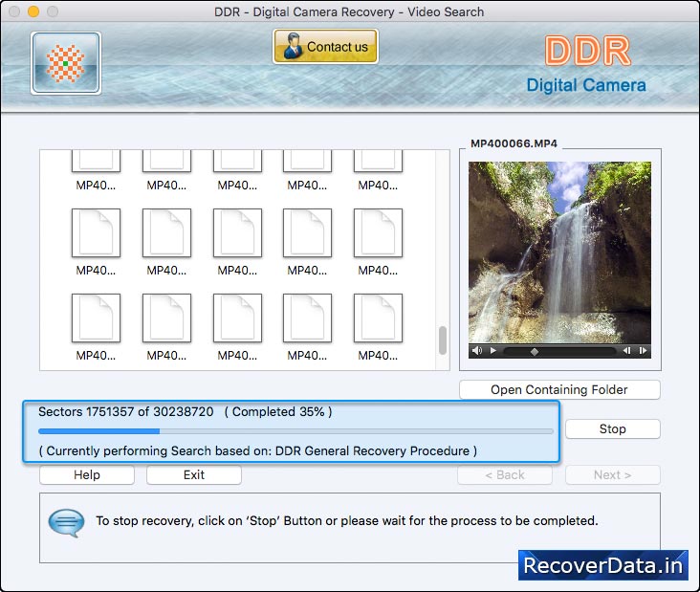This screenshot has width=700, height=592.
Task: Click the file list vertical scrollbar thumb
Action: point(443,340)
